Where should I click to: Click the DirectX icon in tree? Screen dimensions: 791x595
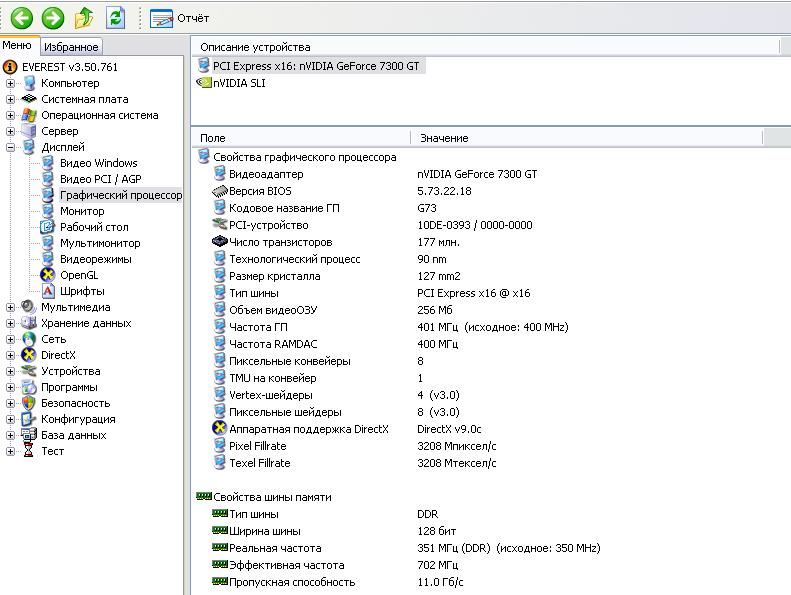(29, 355)
